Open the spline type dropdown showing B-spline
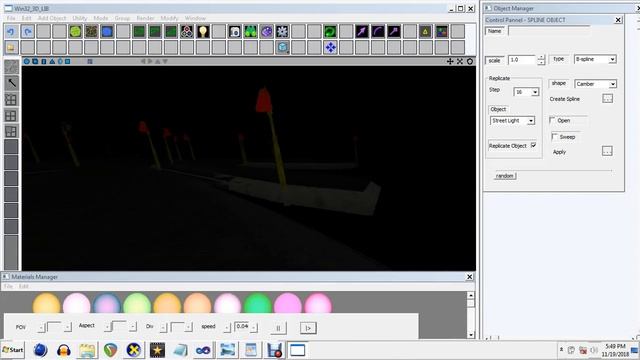 (x=595, y=60)
